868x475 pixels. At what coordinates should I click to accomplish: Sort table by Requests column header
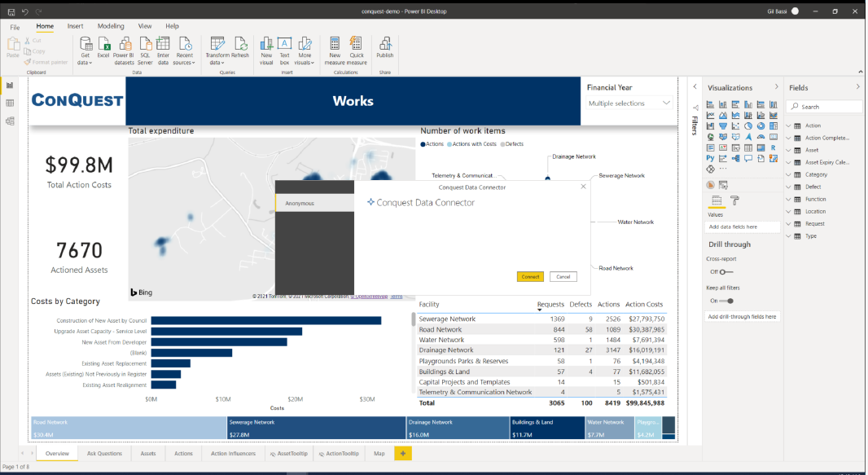(x=550, y=304)
